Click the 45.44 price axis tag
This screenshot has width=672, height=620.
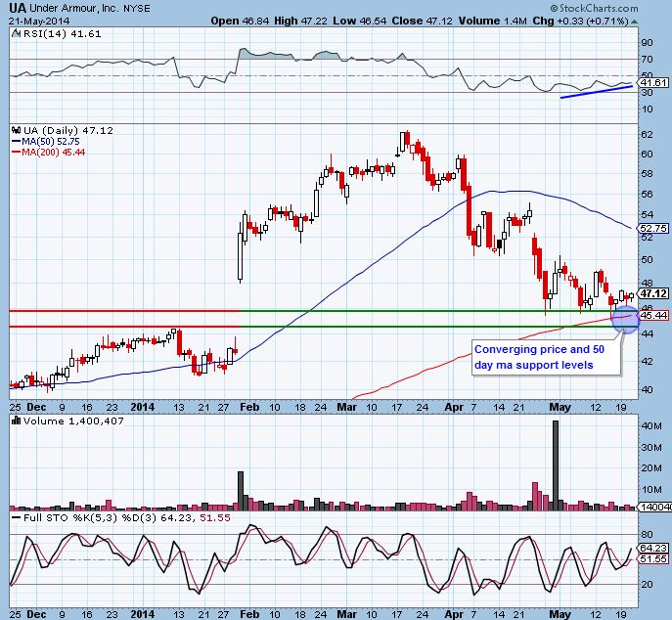[x=653, y=315]
